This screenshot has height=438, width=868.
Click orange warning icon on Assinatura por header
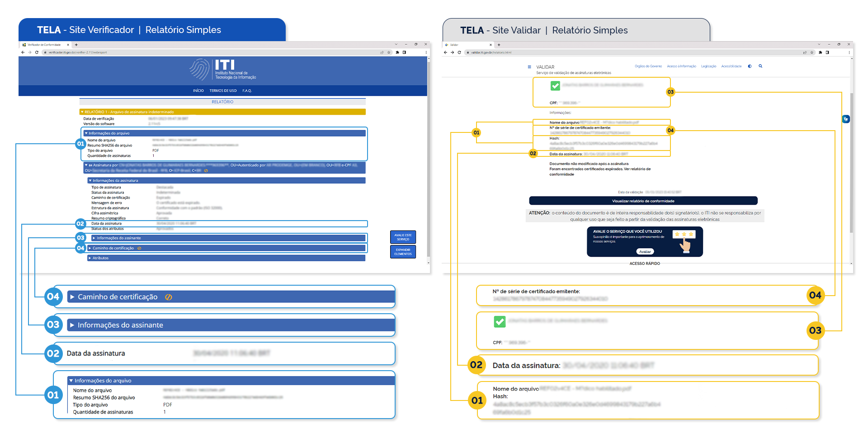[x=206, y=170]
